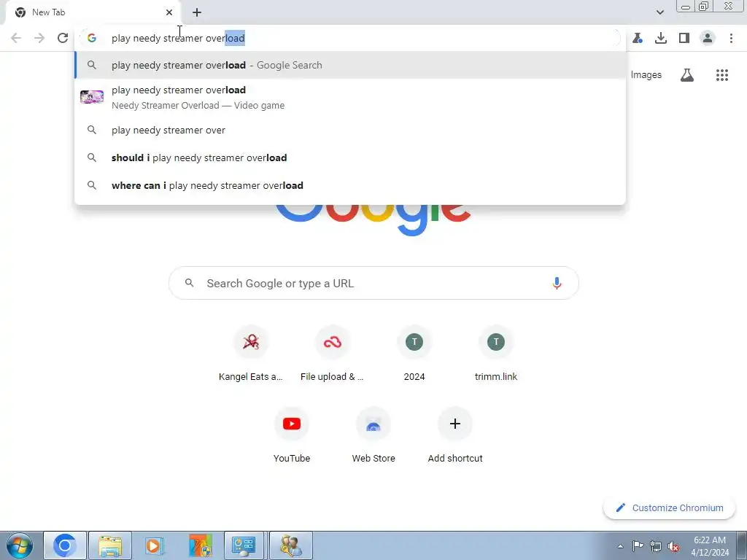747x560 pixels.
Task: Click the browser forward arrow
Action: 39,38
